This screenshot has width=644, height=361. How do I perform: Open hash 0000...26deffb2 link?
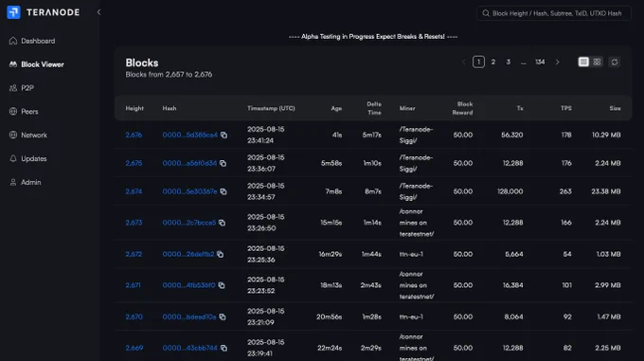point(188,254)
